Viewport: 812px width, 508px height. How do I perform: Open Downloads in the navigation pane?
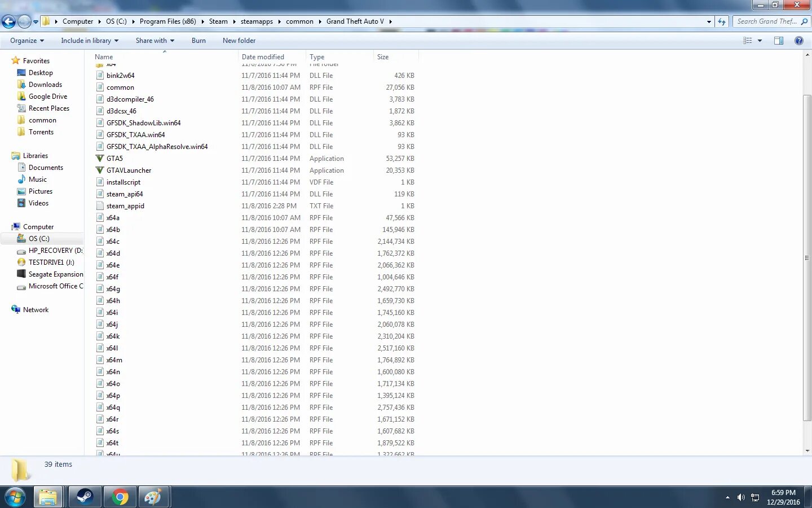pos(45,85)
